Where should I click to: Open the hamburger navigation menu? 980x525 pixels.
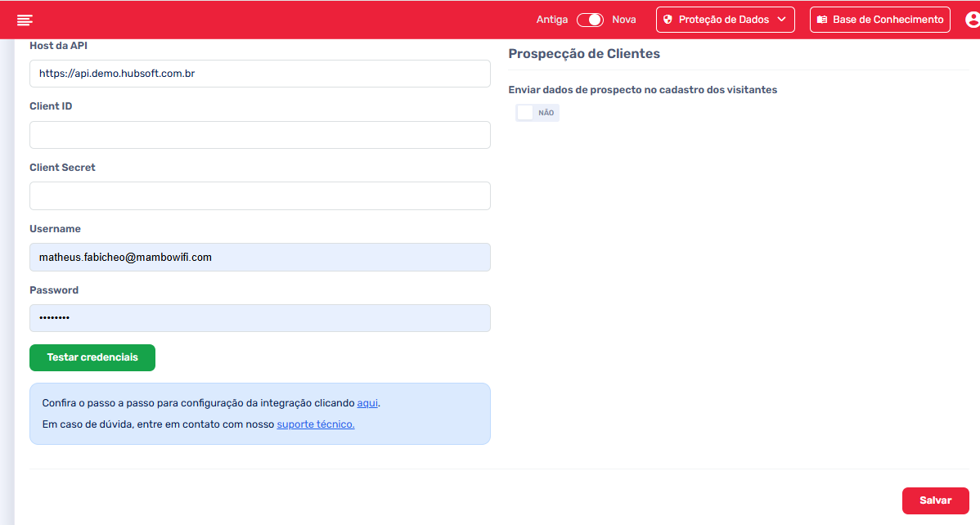25,20
